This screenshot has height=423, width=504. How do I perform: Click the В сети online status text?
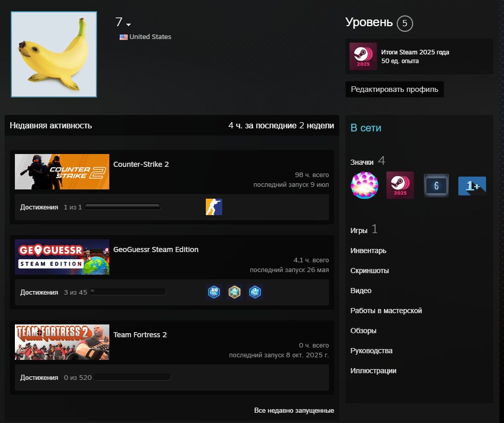[x=366, y=128]
